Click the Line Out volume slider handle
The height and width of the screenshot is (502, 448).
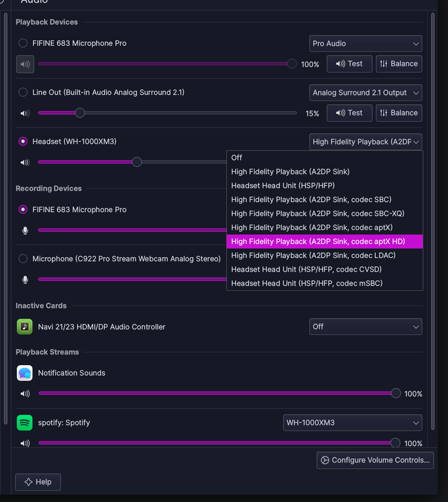point(80,113)
